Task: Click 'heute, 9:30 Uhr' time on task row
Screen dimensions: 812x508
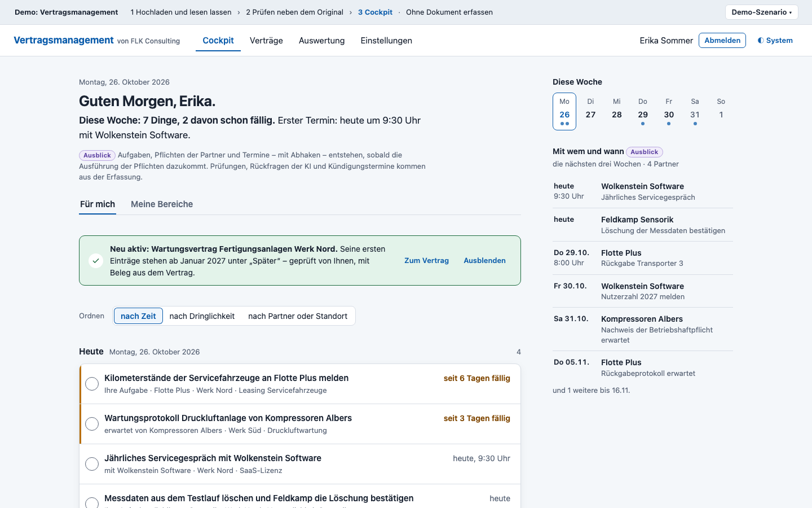Action: (482, 458)
